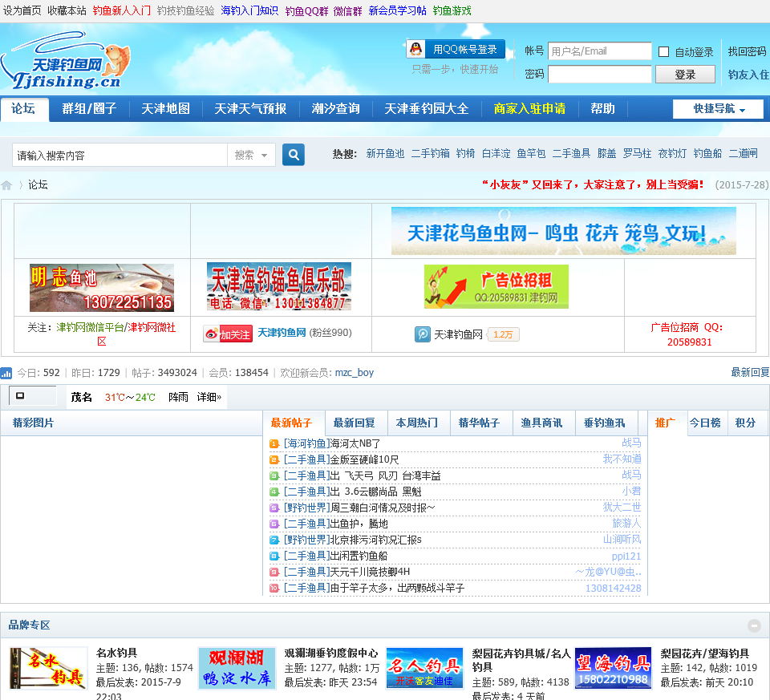The width and height of the screenshot is (770, 700).
Task: Open 天津垂钓园大全 in the nav bar
Action: click(426, 109)
